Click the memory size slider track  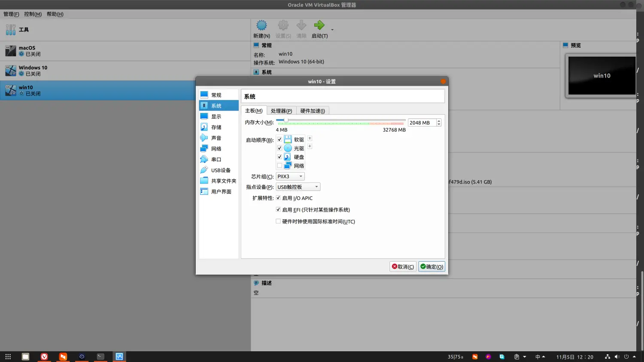click(x=343, y=121)
